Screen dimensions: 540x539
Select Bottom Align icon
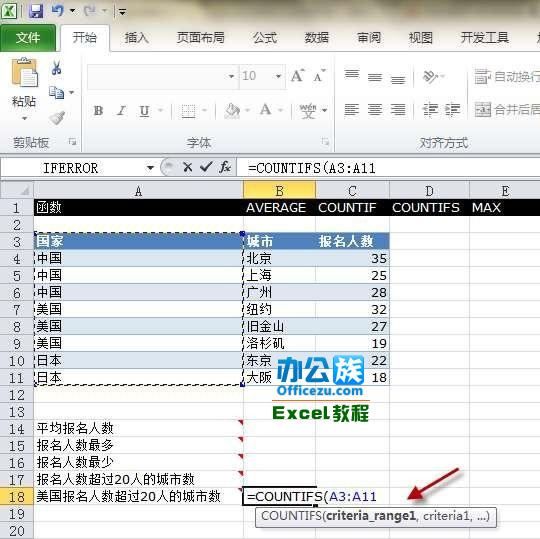click(x=398, y=80)
